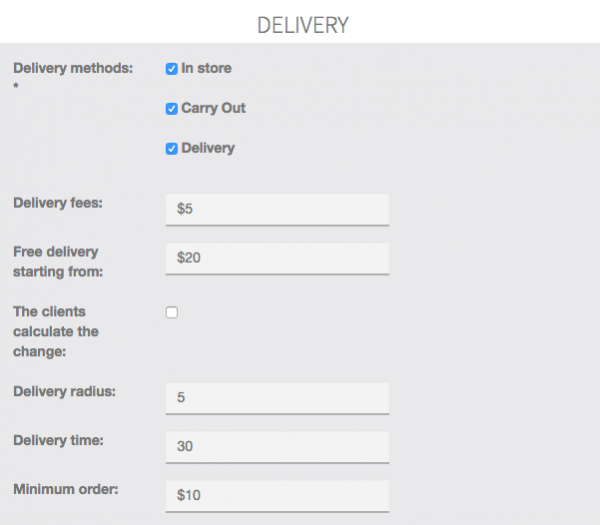Screen dimensions: 600x525
Task: Click Free delivery starting from label
Action: (56, 261)
